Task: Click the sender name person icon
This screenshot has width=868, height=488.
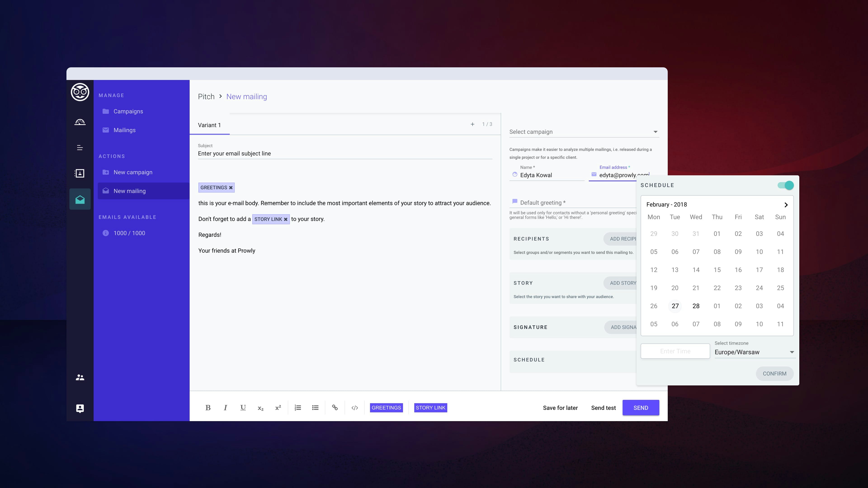Action: pyautogui.click(x=515, y=174)
